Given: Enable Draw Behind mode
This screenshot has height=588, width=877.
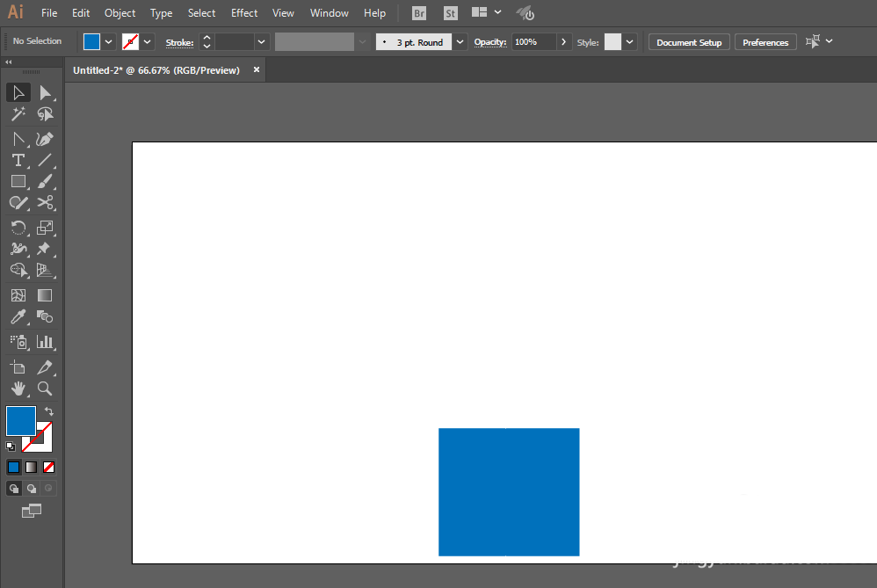Looking at the screenshot, I should 32,489.
